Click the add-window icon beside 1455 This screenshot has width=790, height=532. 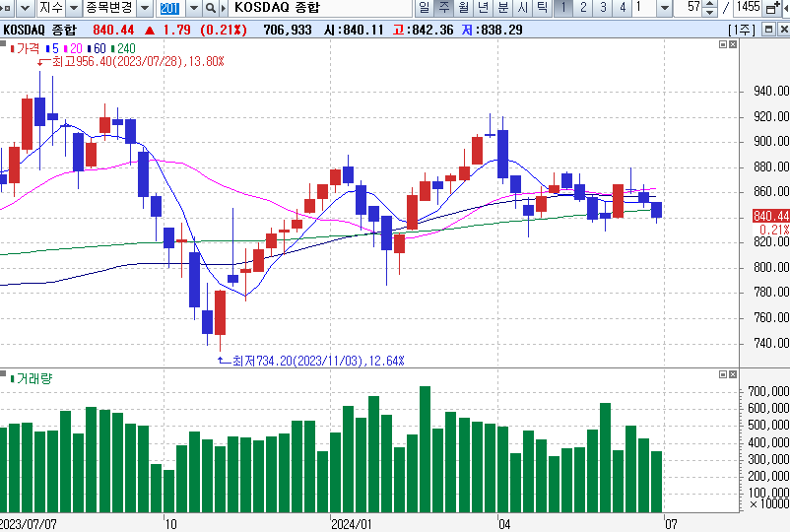(x=771, y=8)
